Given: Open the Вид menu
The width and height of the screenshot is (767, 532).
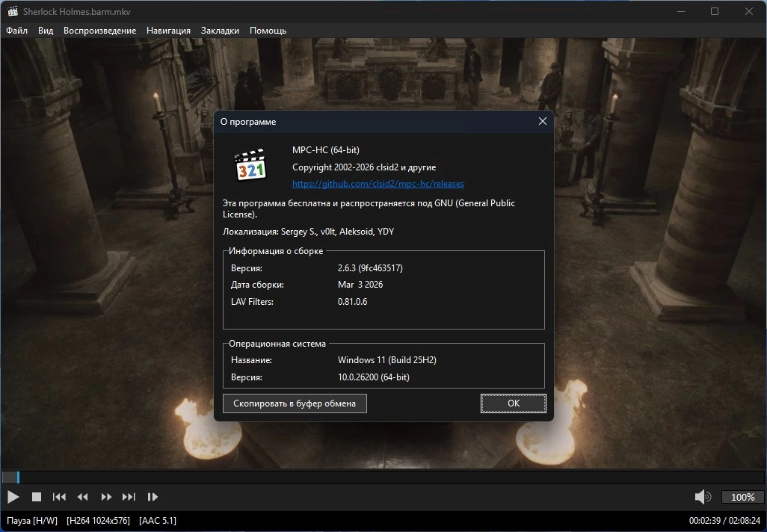Looking at the screenshot, I should (x=46, y=31).
